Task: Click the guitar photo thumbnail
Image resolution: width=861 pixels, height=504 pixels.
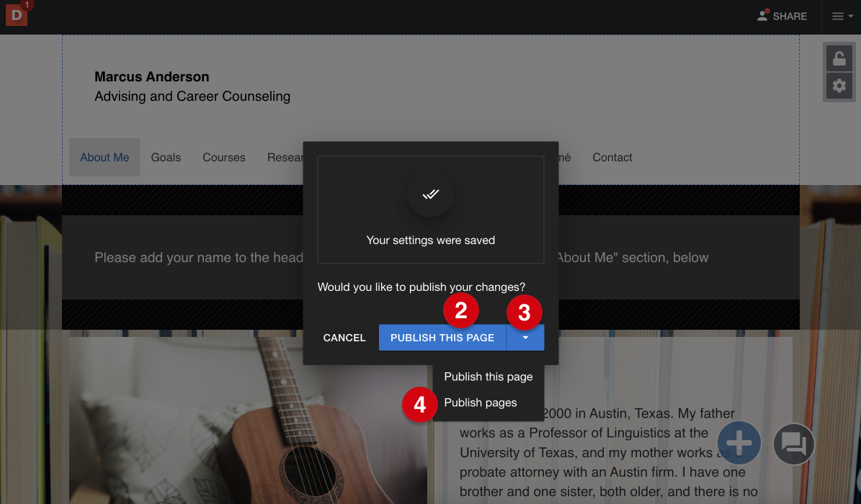Action: tap(248, 420)
